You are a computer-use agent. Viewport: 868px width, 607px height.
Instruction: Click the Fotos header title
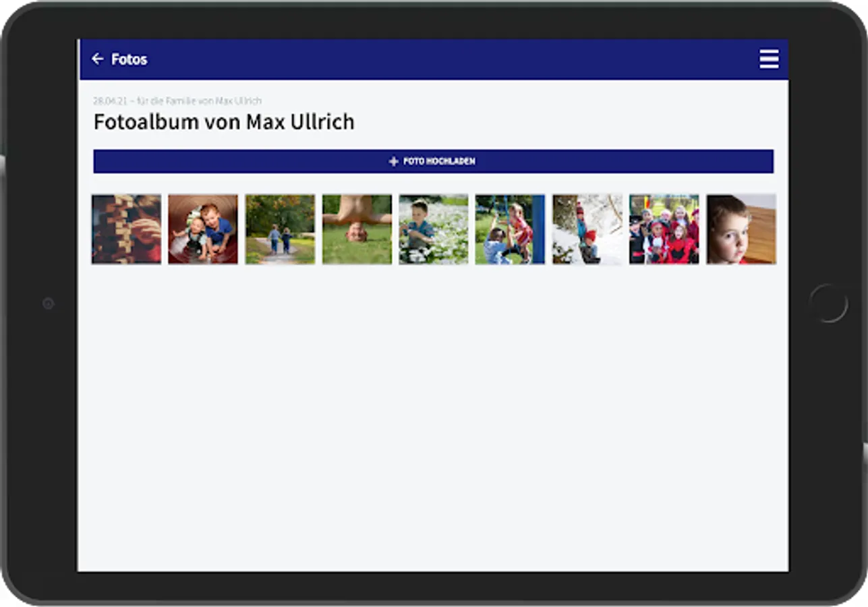pyautogui.click(x=129, y=59)
